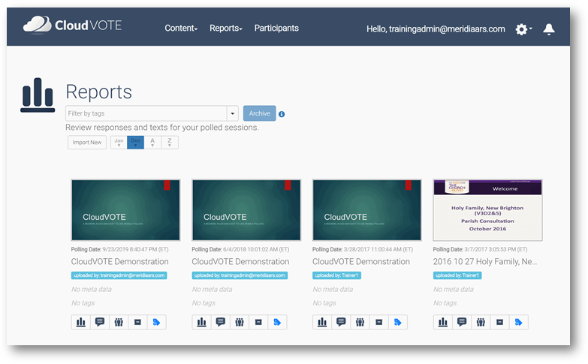The height and width of the screenshot is (364, 588).
Task: Open CloudVOTE Demonstration title dated 9/23/2019
Action: coord(119,261)
